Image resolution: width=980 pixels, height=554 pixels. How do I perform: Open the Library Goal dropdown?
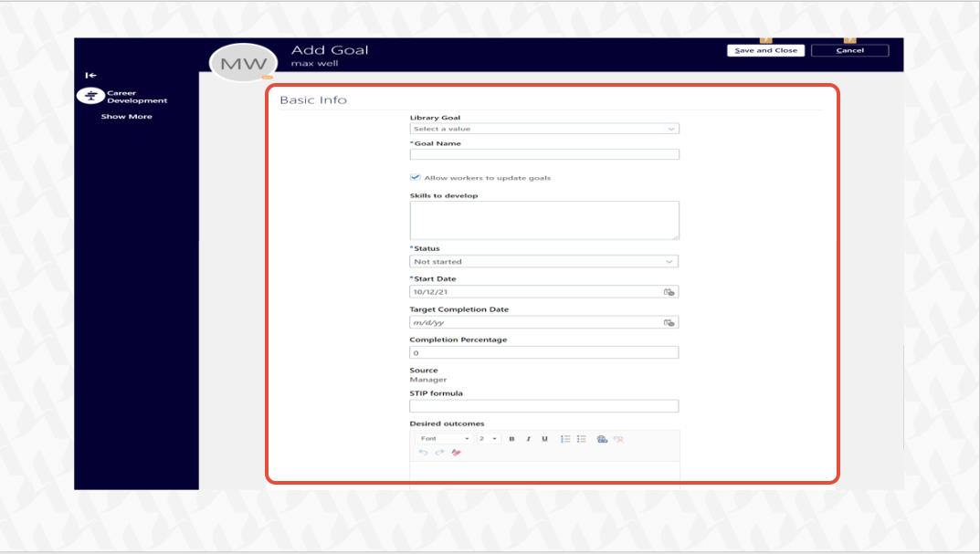tap(544, 129)
